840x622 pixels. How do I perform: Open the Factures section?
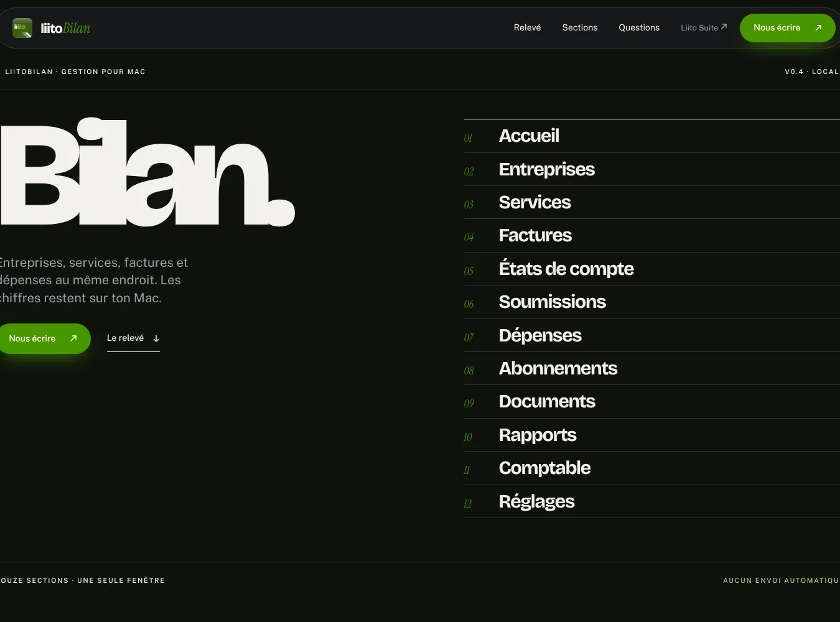652,236
